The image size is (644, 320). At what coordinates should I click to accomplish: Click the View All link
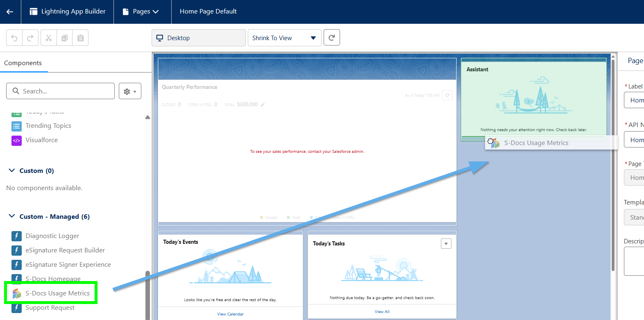click(x=382, y=312)
